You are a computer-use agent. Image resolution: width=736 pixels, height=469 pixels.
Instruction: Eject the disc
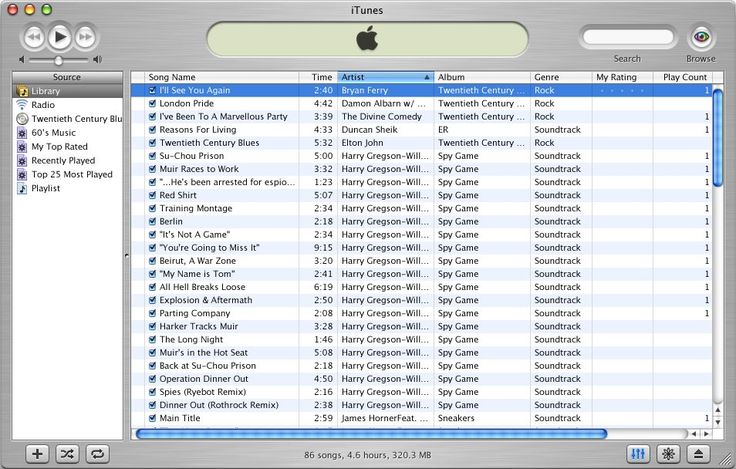699,453
